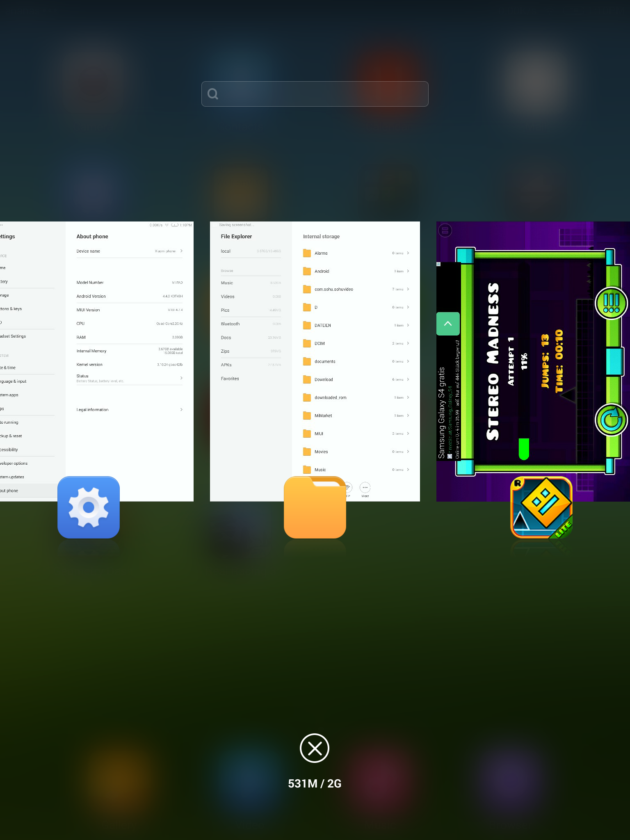The width and height of the screenshot is (630, 840).
Task: Select Docs in File Explorer sidebar
Action: [x=251, y=338]
